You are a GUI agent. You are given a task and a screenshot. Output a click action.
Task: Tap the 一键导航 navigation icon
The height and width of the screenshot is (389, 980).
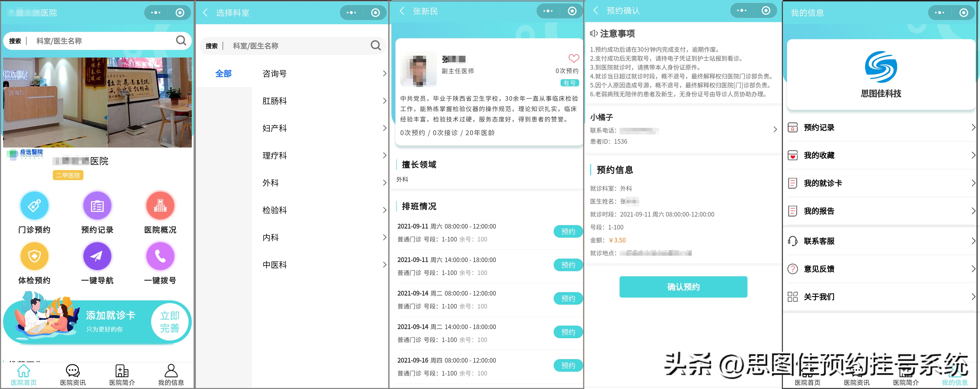(97, 256)
